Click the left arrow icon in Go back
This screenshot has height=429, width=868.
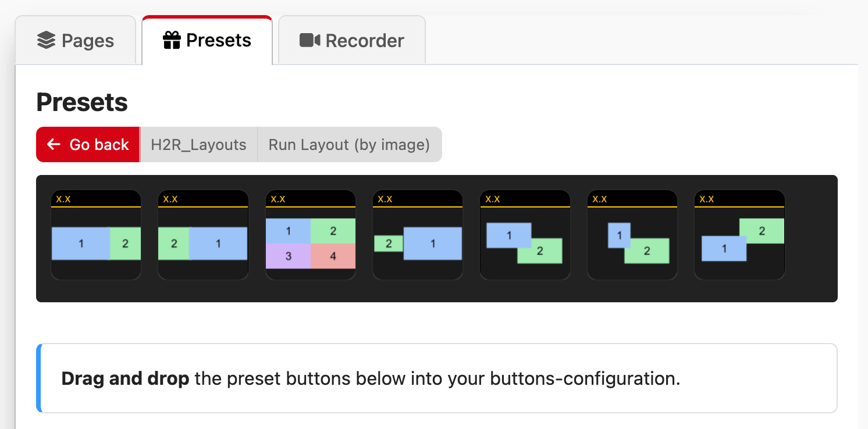coord(54,144)
